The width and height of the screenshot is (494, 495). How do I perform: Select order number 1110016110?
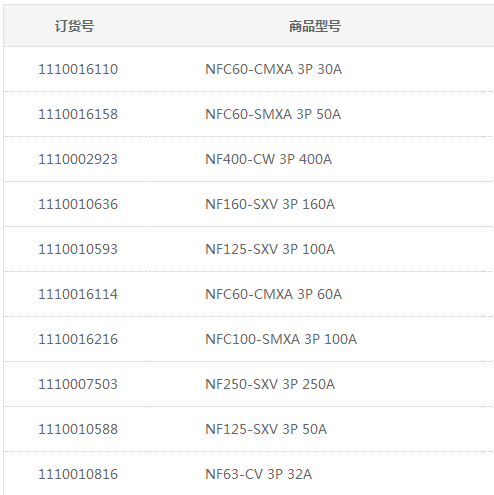point(78,69)
